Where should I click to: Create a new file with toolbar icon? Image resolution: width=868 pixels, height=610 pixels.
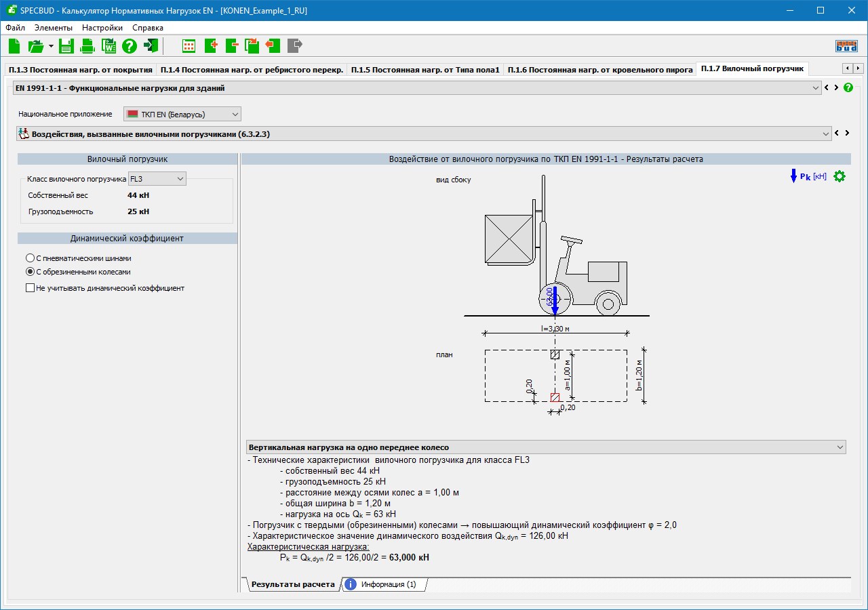(15, 46)
